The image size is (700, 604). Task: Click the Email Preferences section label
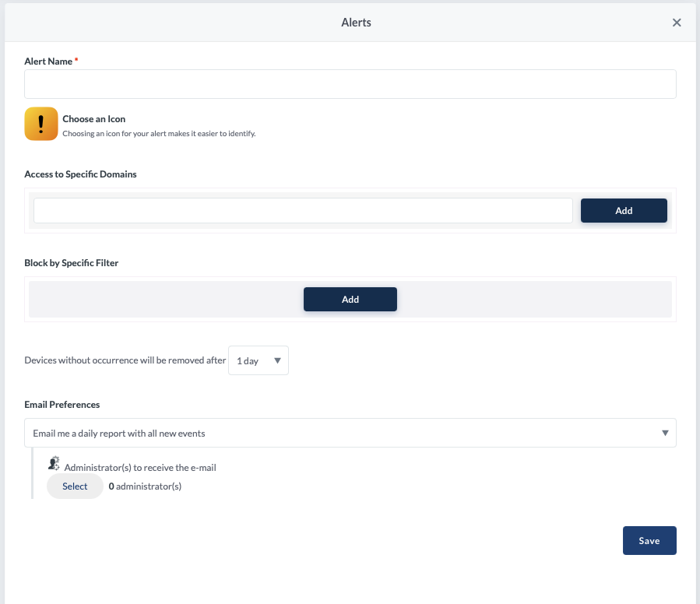coord(62,405)
